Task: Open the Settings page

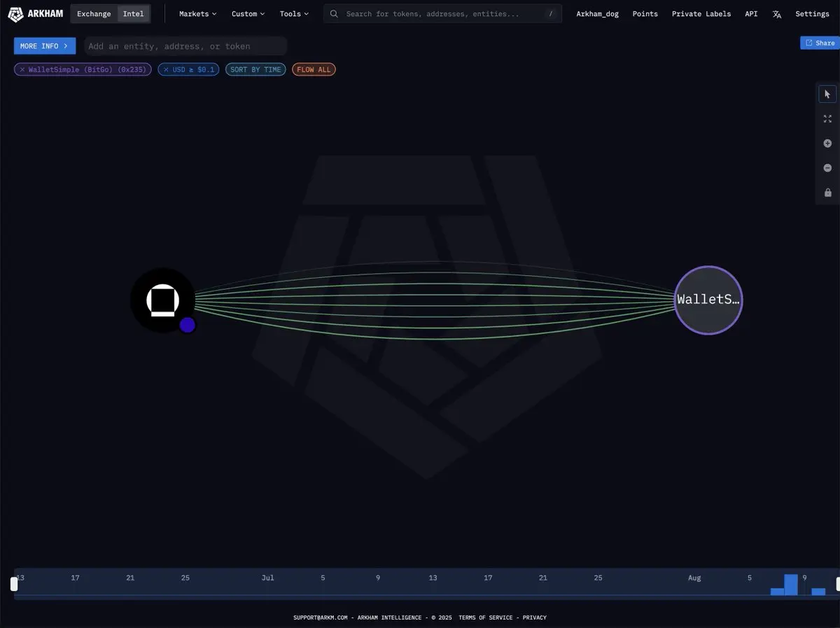Action: point(812,14)
